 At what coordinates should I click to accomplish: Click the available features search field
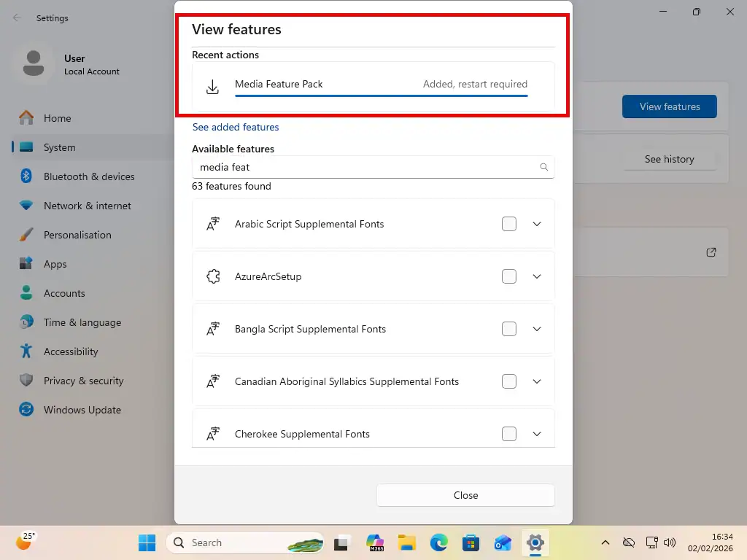[x=365, y=167]
